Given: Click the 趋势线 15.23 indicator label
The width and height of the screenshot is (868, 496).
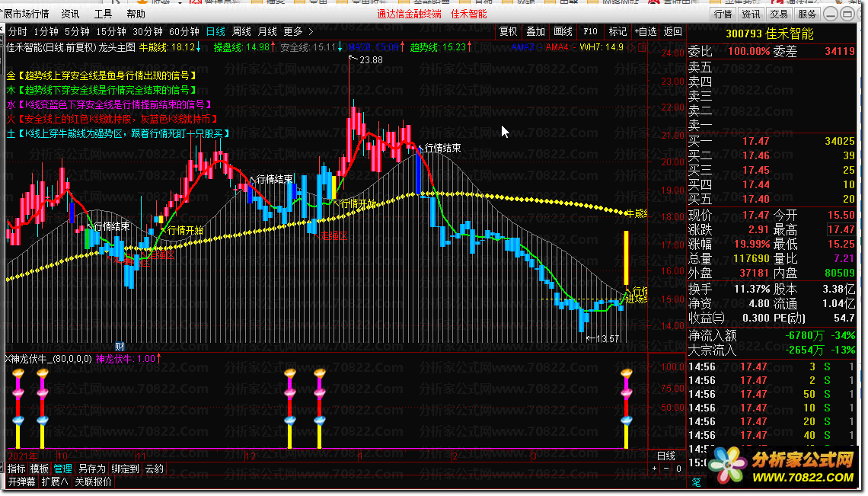Looking at the screenshot, I should point(441,47).
